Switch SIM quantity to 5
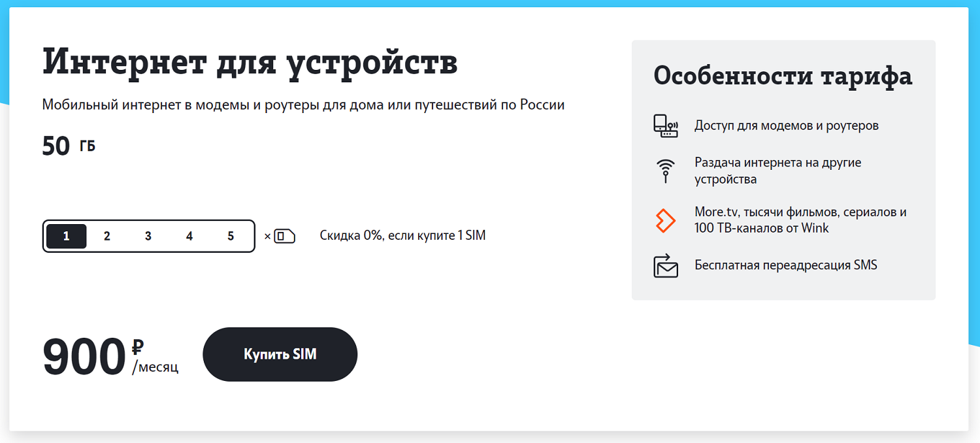 231,236
